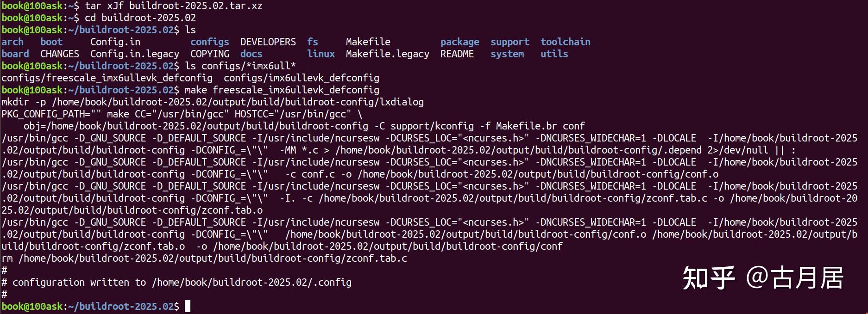The height and width of the screenshot is (314, 868).
Task: Click the arch directory name in the listing
Action: click(x=13, y=42)
